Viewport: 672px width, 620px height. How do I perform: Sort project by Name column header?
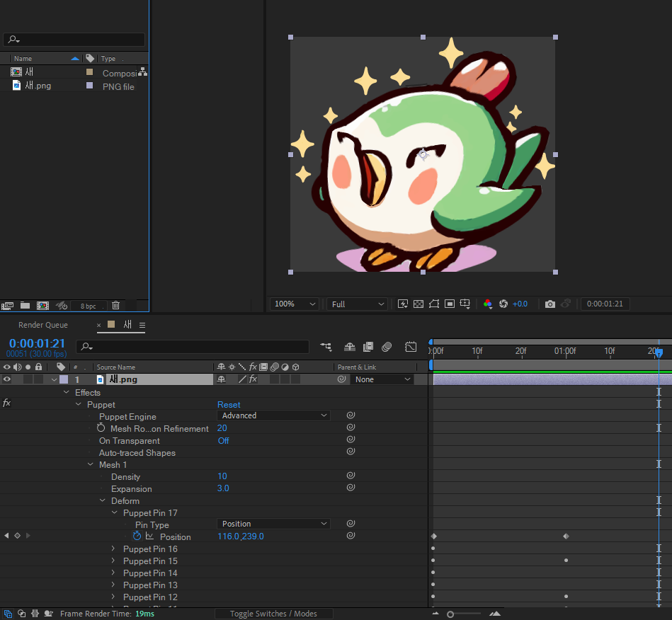pos(23,58)
